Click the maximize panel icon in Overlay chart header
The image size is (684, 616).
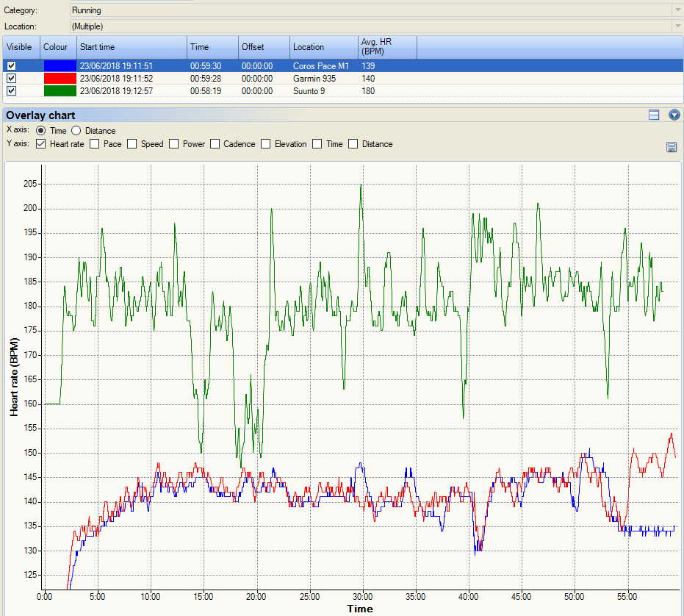tap(654, 115)
